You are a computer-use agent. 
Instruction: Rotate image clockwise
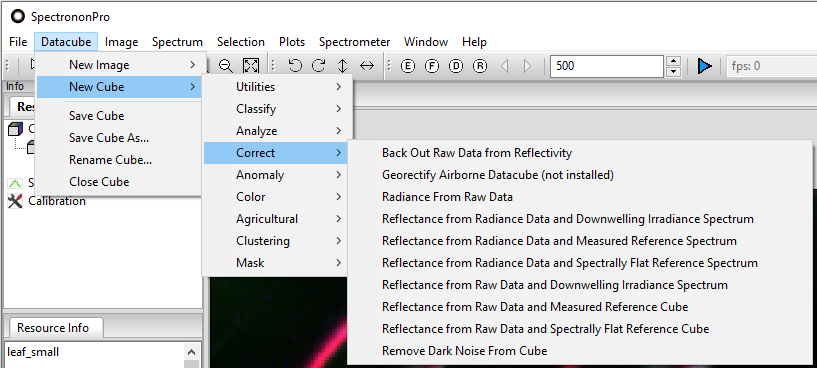[x=318, y=66]
